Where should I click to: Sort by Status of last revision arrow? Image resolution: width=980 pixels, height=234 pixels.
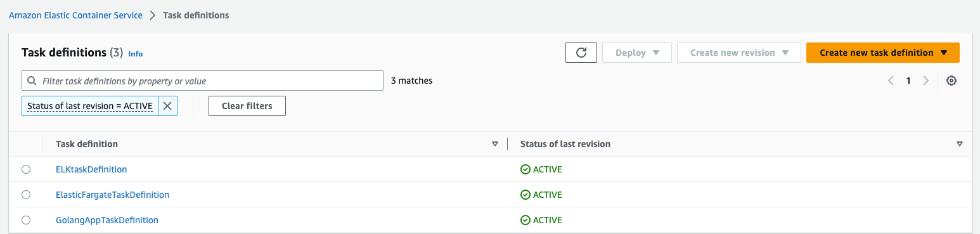959,144
